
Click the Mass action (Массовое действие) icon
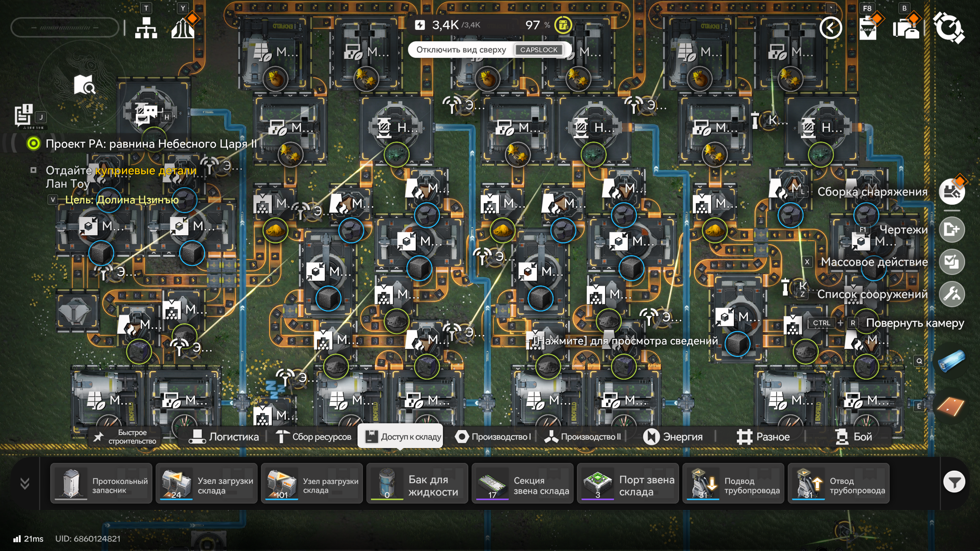(x=951, y=262)
